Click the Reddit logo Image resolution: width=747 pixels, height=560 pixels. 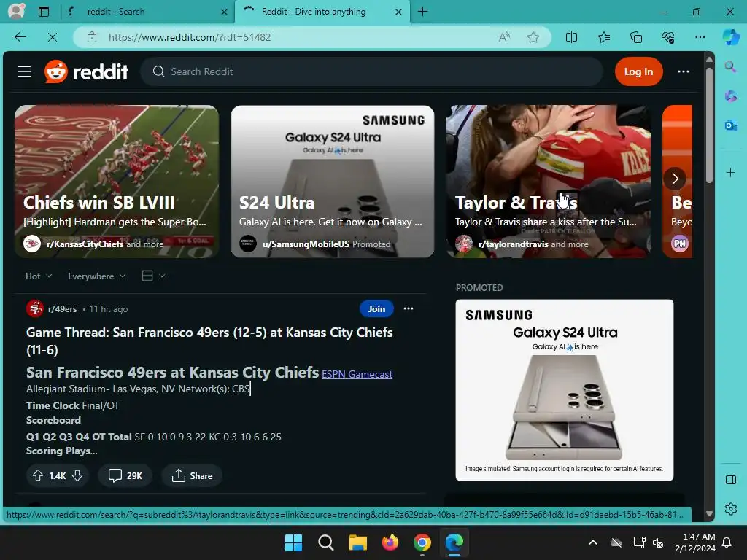point(86,72)
